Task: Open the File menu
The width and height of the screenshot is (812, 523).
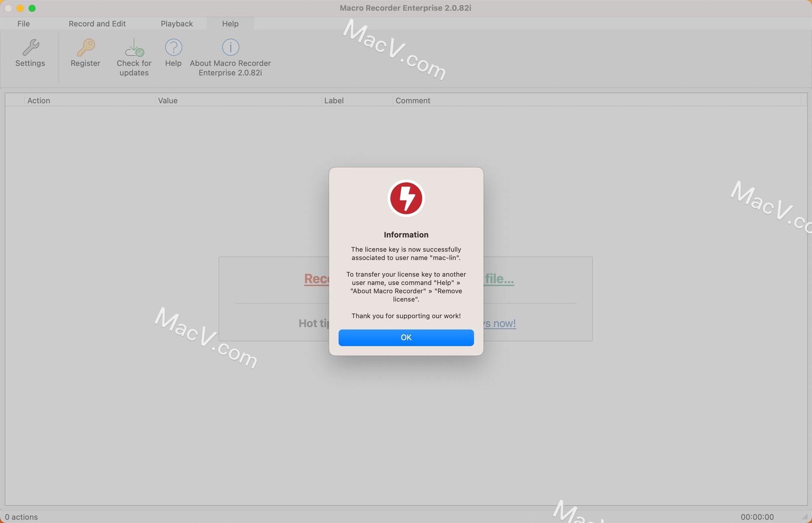Action: pos(23,24)
